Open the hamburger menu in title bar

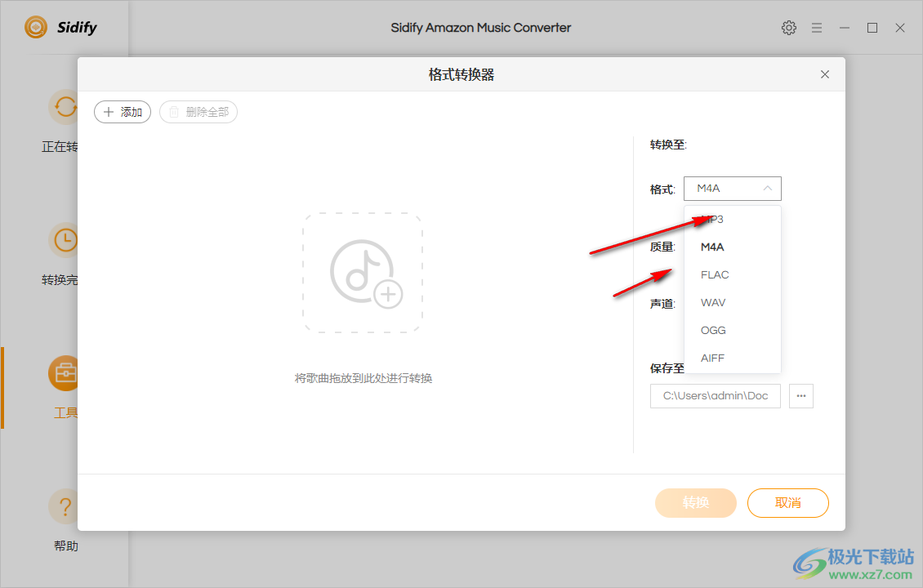coord(817,28)
